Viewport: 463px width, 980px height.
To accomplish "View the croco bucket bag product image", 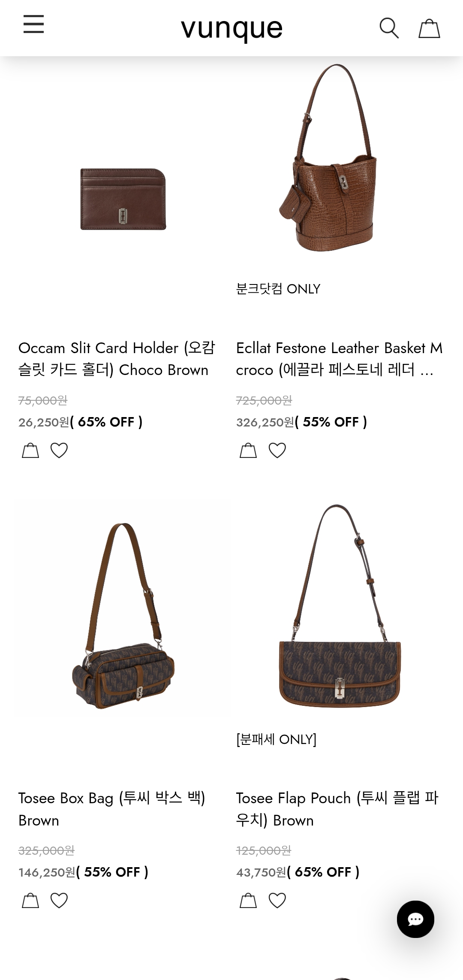I will click(x=328, y=157).
